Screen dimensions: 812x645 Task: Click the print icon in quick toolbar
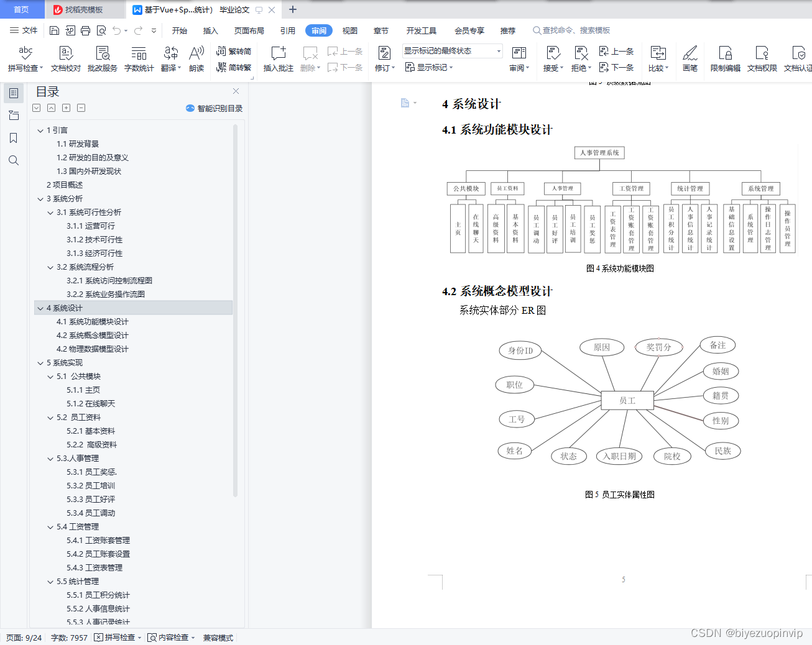coord(85,30)
